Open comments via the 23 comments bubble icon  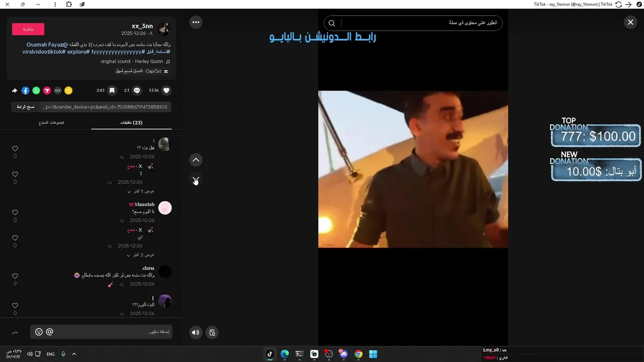(136, 90)
